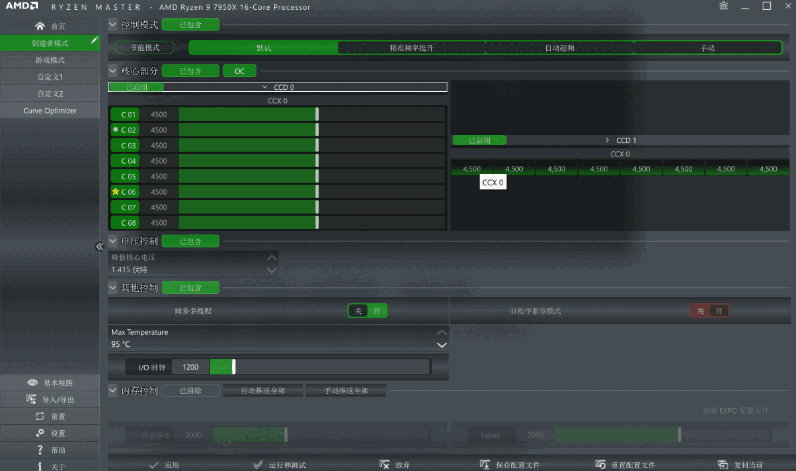Expand the Max Temperature dropdown arrow
The image size is (796, 471).
pos(442,344)
